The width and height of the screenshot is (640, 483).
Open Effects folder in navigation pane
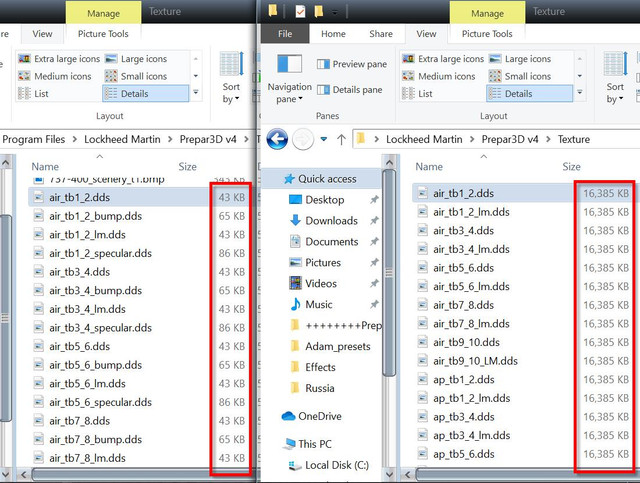[320, 367]
